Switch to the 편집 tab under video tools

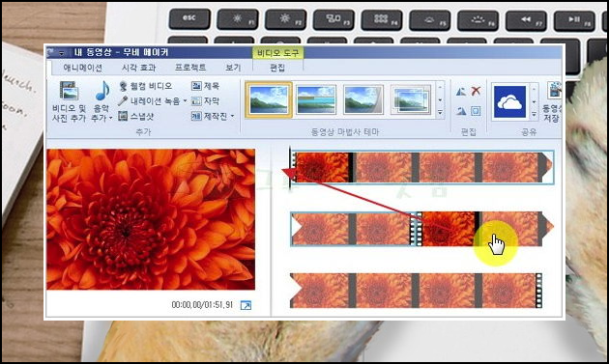click(x=277, y=68)
